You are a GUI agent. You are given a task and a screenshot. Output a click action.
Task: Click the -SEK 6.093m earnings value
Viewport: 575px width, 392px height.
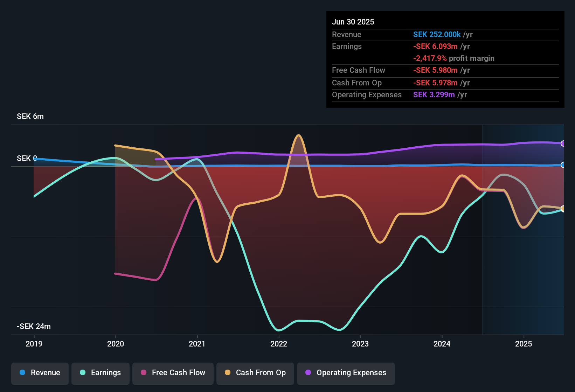(x=435, y=46)
